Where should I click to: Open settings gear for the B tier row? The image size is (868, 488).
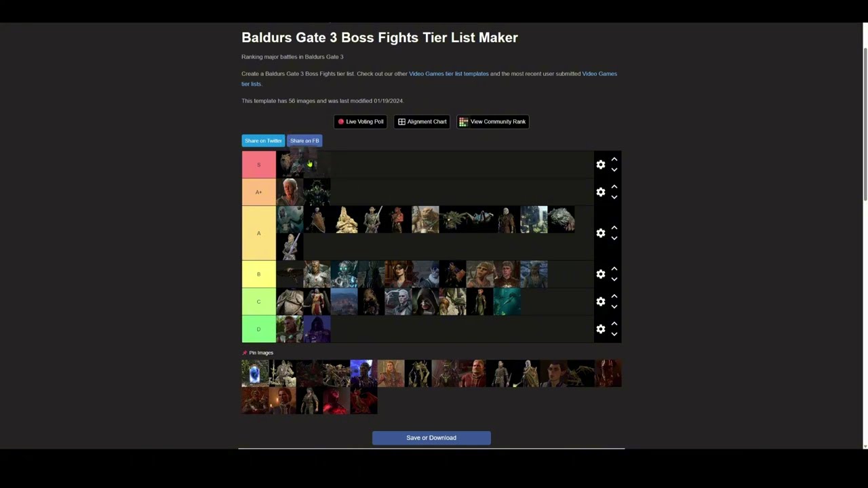pyautogui.click(x=600, y=274)
